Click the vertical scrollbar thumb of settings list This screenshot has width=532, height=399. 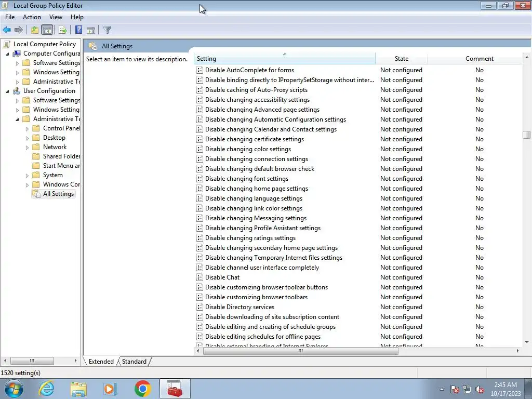(x=526, y=135)
